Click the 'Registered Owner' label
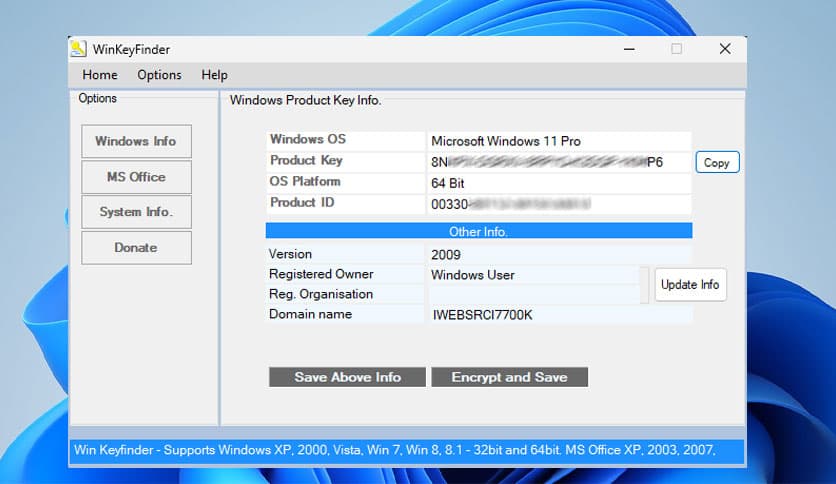836x484 pixels. tap(321, 274)
